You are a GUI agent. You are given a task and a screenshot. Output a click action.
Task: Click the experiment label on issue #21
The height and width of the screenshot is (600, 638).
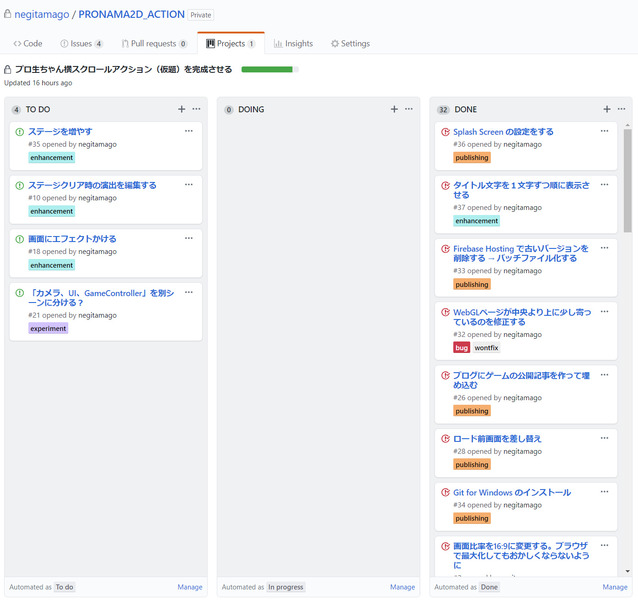[x=48, y=328]
